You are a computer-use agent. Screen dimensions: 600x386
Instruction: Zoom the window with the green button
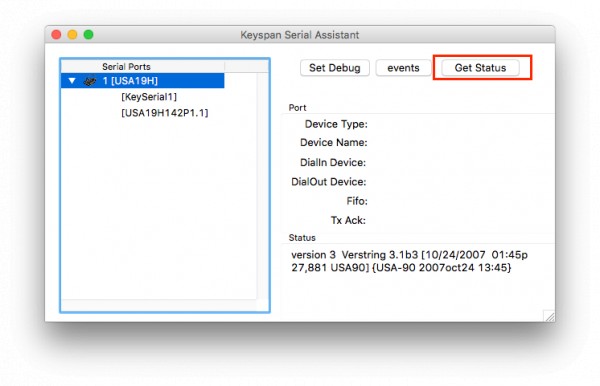pos(88,35)
